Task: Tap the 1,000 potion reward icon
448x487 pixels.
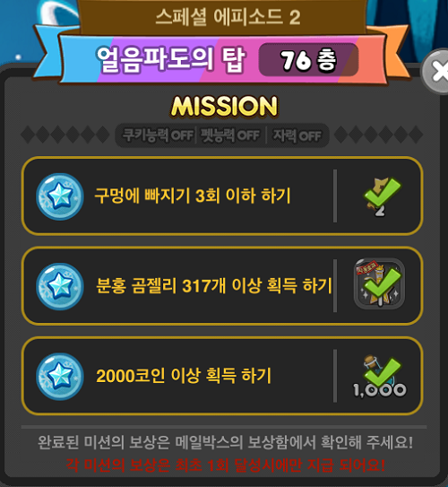Action: (380, 377)
